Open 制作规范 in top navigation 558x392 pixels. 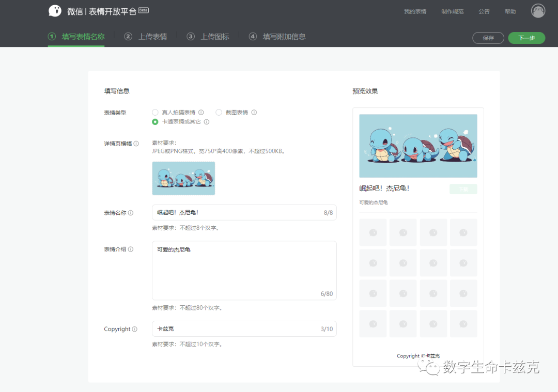click(x=452, y=11)
